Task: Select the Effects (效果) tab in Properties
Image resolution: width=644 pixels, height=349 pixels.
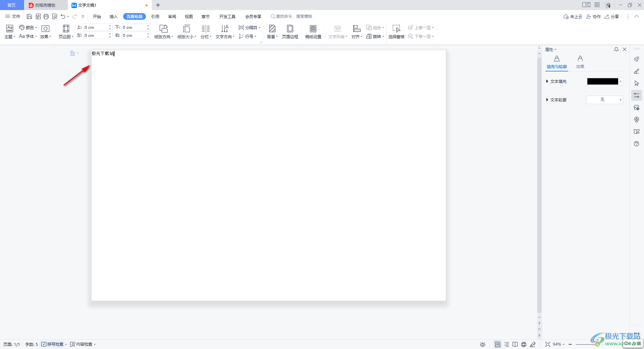Action: pyautogui.click(x=580, y=62)
